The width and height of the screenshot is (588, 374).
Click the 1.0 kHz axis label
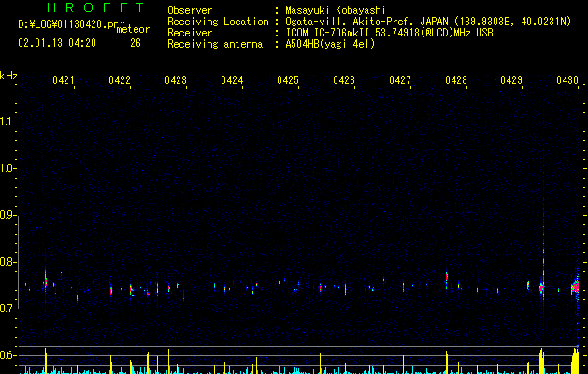click(7, 168)
